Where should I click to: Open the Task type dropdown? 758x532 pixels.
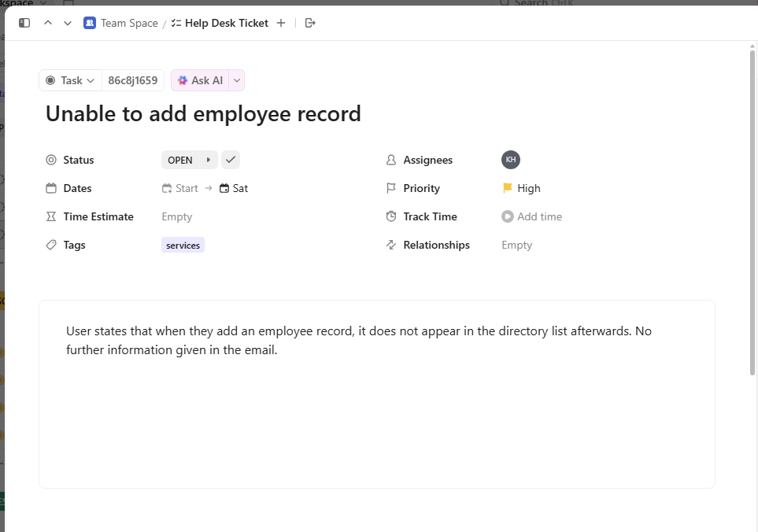pyautogui.click(x=71, y=80)
